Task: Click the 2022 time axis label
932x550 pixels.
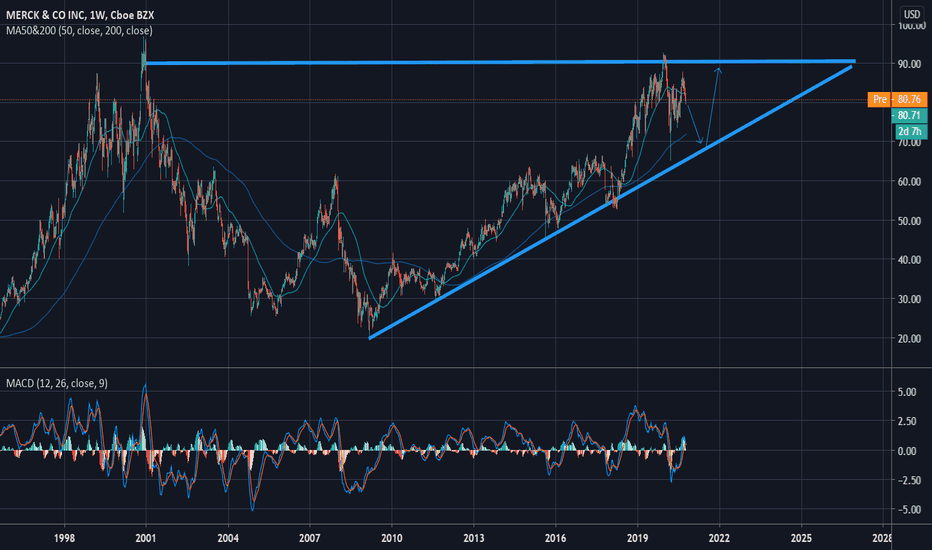Action: 719,538
